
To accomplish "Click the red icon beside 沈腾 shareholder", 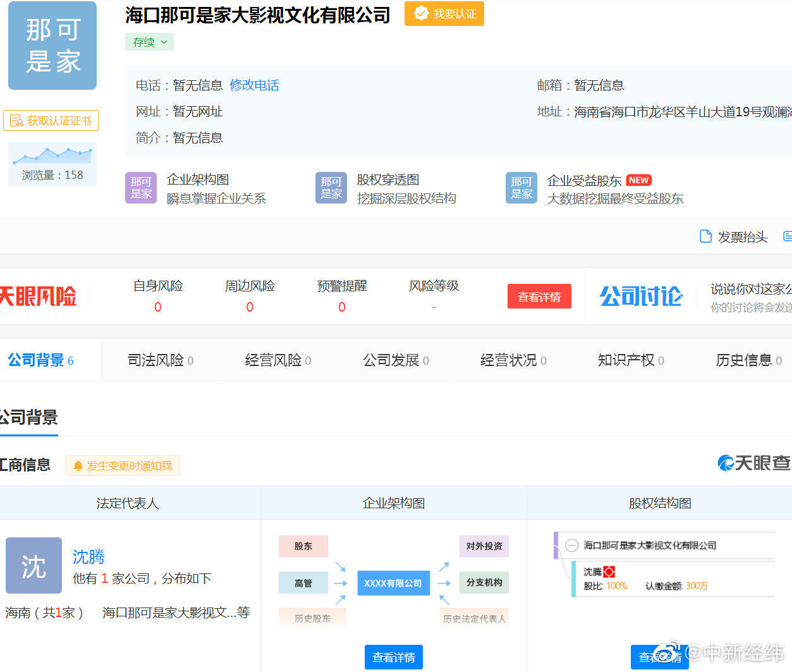I will point(609,571).
